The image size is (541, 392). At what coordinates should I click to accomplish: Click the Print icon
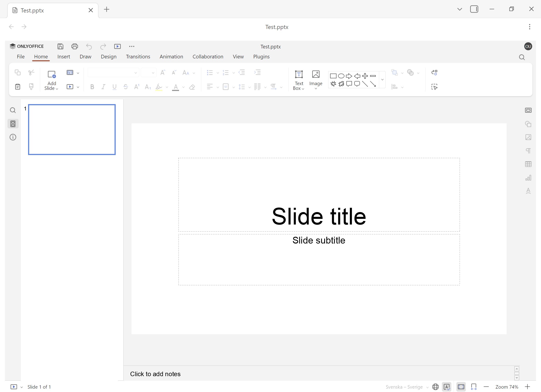point(75,46)
